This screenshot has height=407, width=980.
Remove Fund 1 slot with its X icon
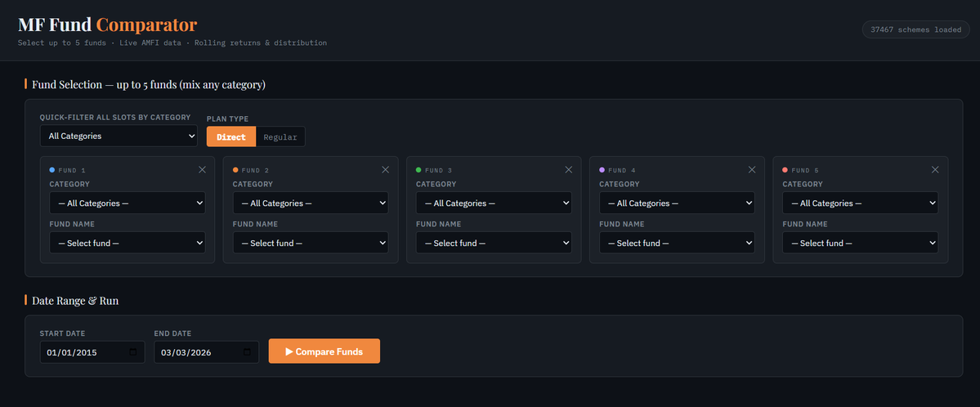202,169
